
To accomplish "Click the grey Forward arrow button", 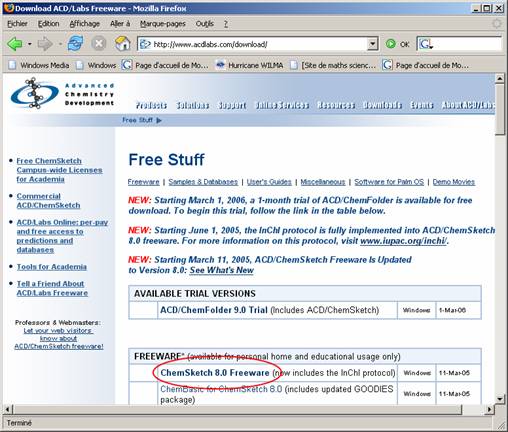I will (45, 44).
